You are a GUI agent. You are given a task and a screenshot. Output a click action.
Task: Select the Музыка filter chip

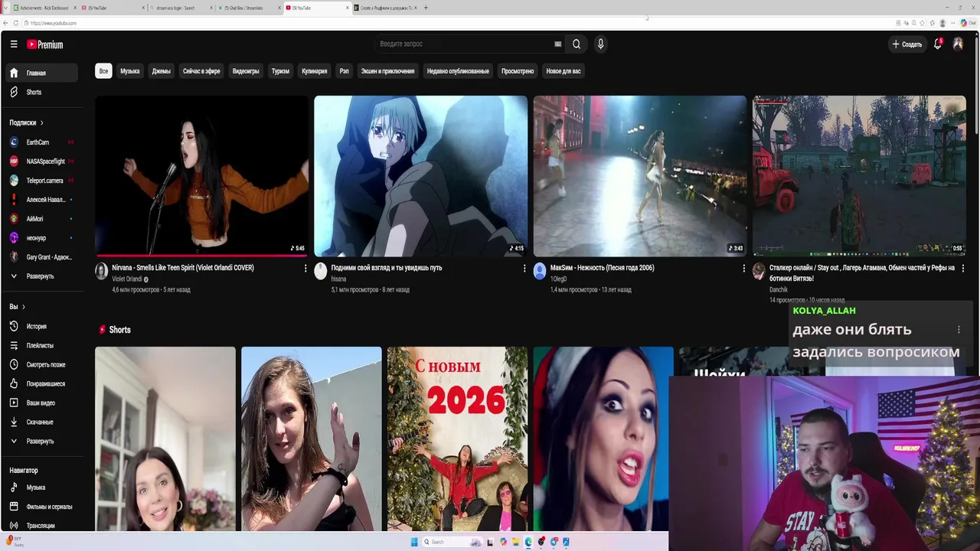coord(130,71)
